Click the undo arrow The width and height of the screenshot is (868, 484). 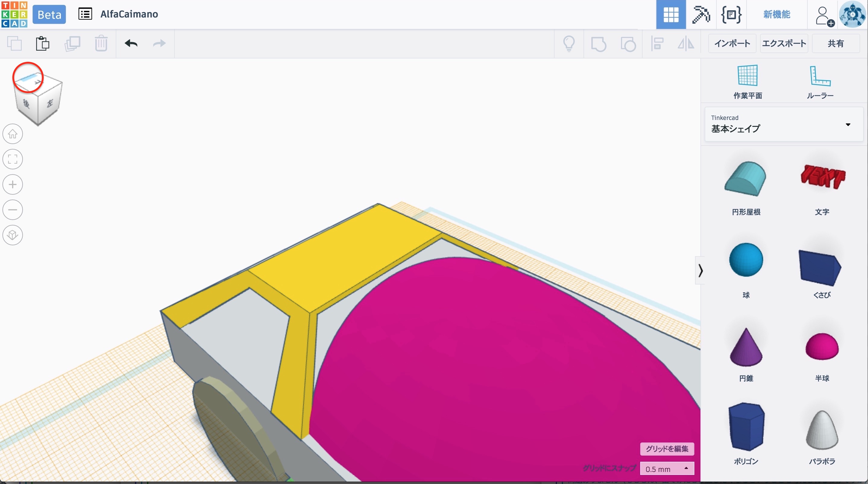131,43
